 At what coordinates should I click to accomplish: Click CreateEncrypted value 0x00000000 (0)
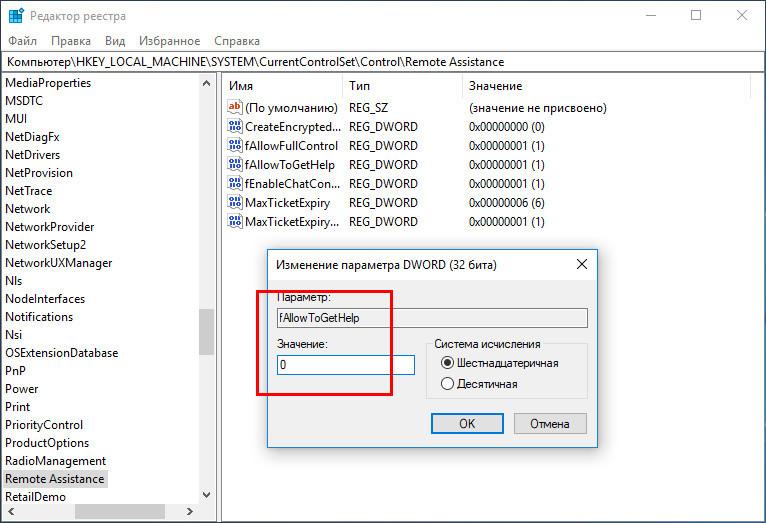pyautogui.click(x=507, y=127)
